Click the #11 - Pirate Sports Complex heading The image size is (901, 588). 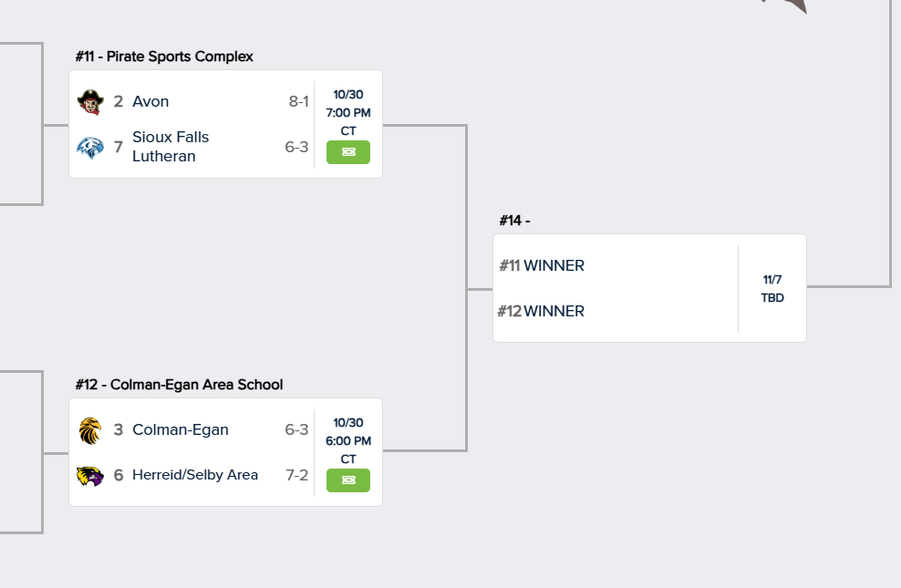[x=164, y=57]
